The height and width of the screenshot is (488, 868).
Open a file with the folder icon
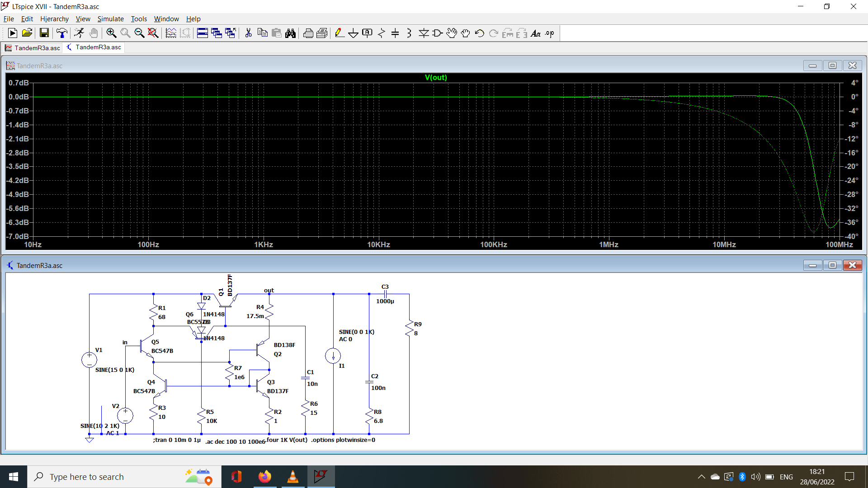[x=27, y=33]
